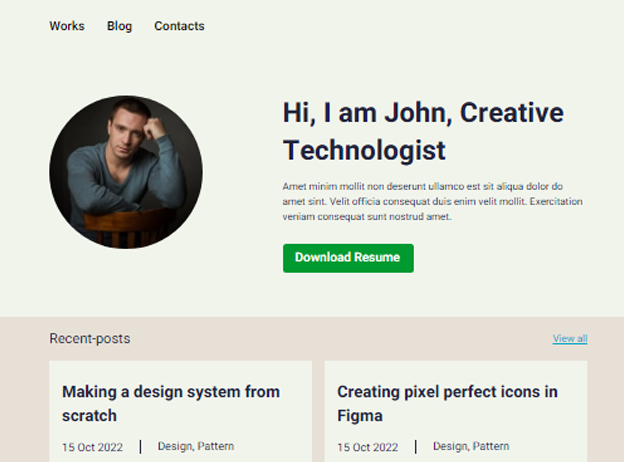Viewport: 624px width, 462px height.
Task: Click Design, Pattern tags on first post
Action: [196, 446]
